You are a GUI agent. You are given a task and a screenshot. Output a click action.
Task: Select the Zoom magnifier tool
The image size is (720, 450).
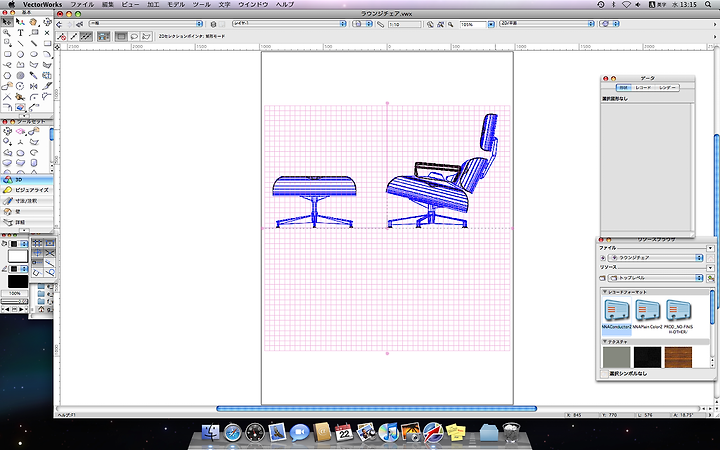(x=7, y=33)
